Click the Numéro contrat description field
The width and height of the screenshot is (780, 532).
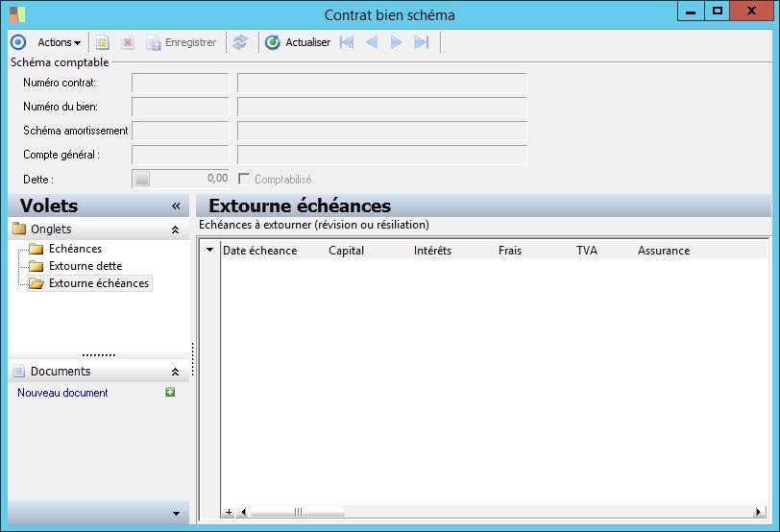click(x=382, y=83)
